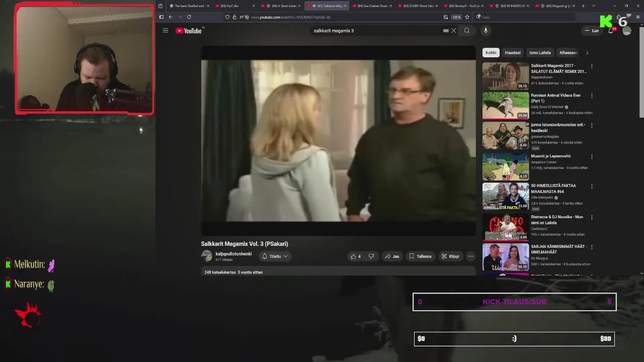
Task: Like the video with thumbs up
Action: tap(355, 256)
